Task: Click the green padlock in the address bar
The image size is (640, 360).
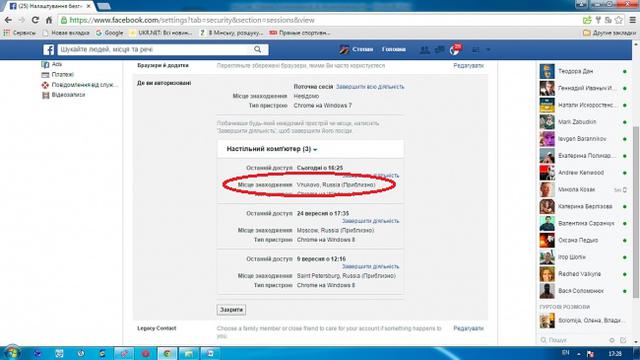Action: [64, 20]
